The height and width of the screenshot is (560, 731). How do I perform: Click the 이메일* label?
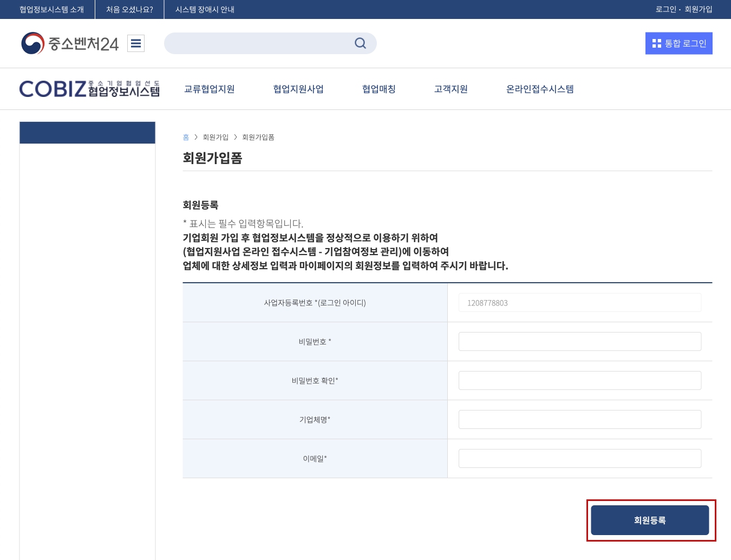315,459
